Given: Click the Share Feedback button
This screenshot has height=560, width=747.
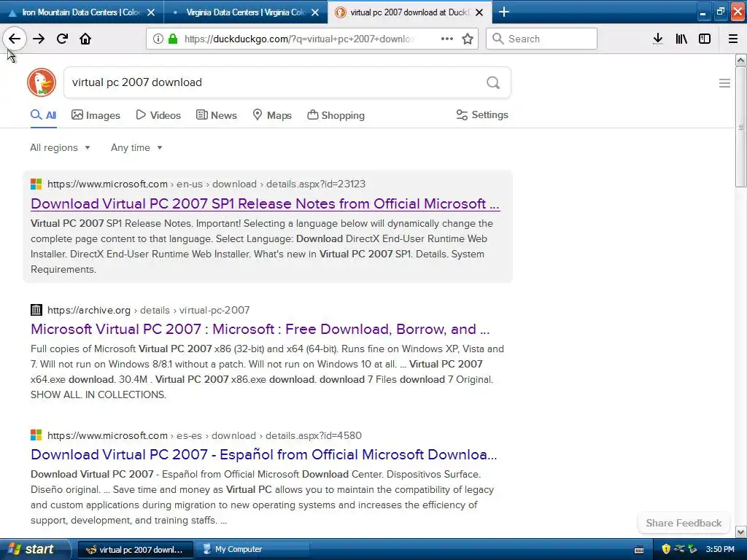Looking at the screenshot, I should click(x=684, y=523).
